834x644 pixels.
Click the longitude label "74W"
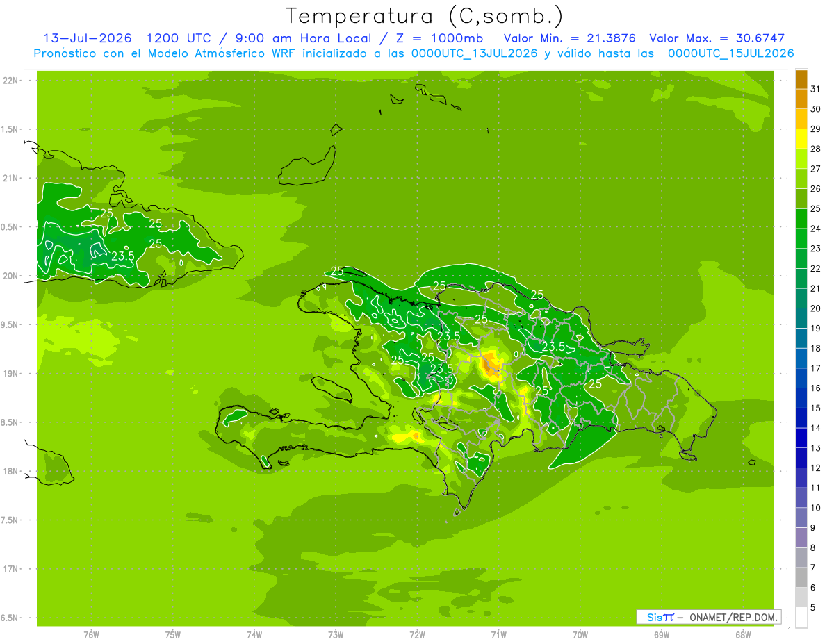pyautogui.click(x=254, y=635)
